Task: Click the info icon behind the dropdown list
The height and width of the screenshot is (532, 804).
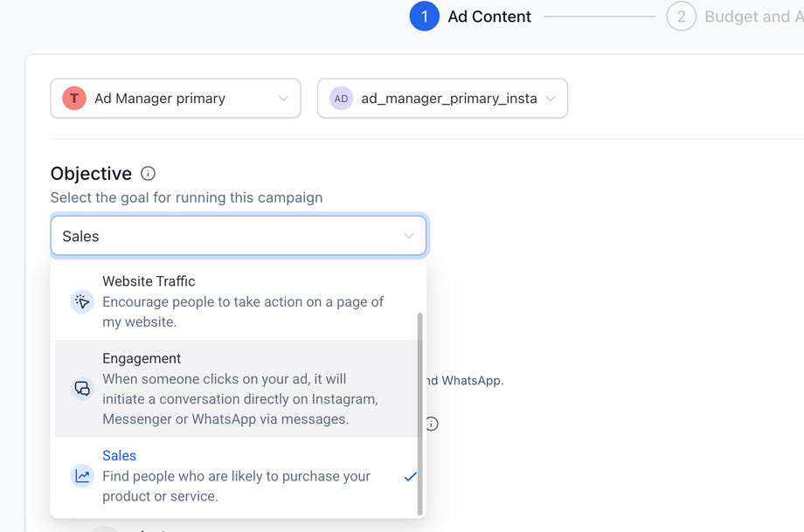Action: (x=432, y=424)
